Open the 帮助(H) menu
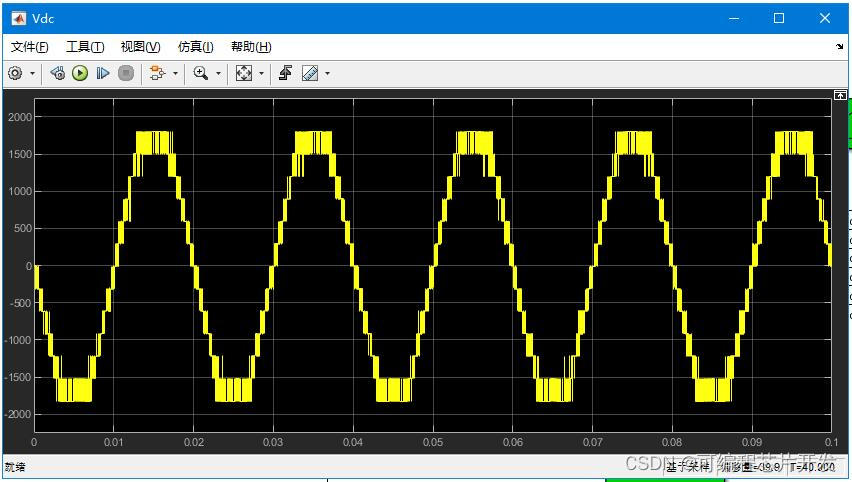The image size is (852, 482). [x=251, y=47]
